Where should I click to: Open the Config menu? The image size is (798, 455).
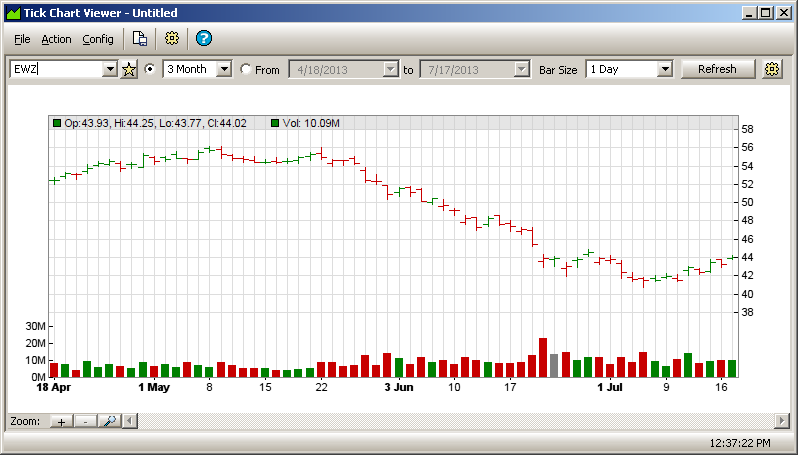98,39
